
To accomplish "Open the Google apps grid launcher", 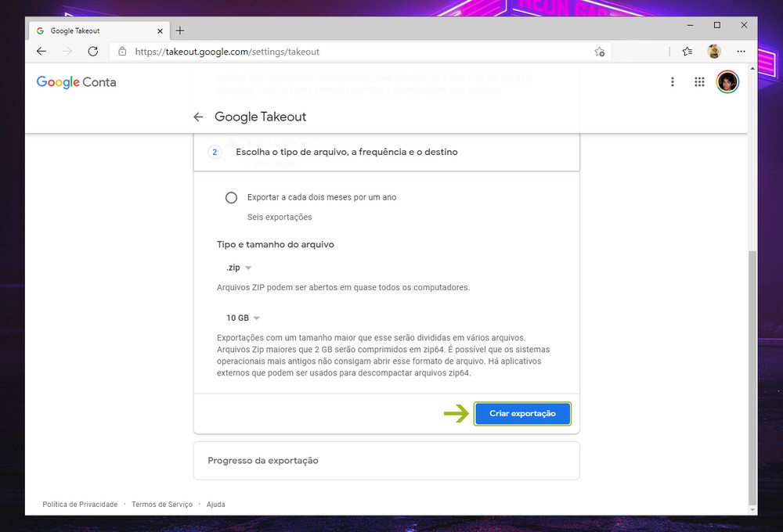I will coord(699,82).
